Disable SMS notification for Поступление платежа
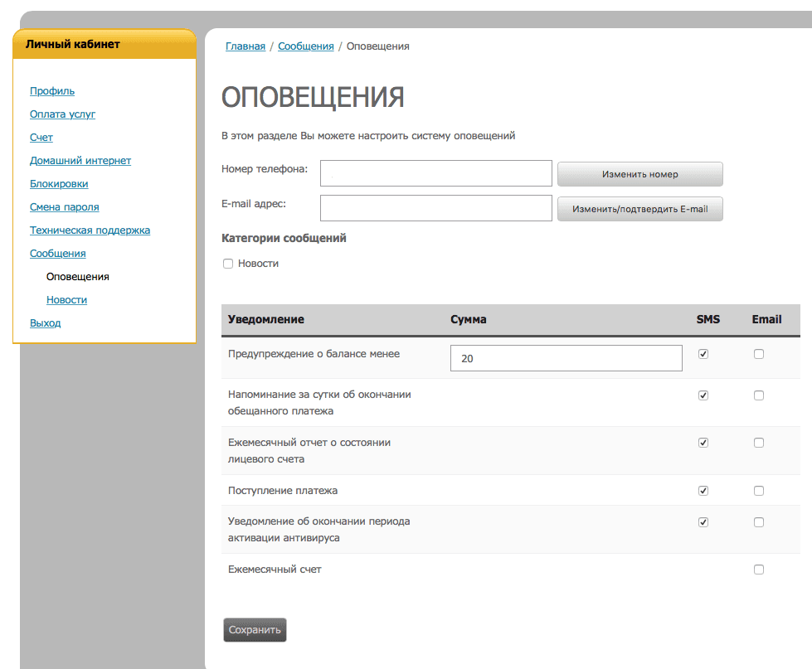Image resolution: width=812 pixels, height=669 pixels. click(703, 490)
